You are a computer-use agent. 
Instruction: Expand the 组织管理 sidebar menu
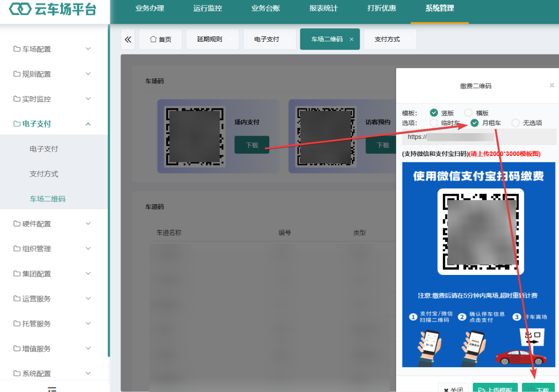click(52, 248)
